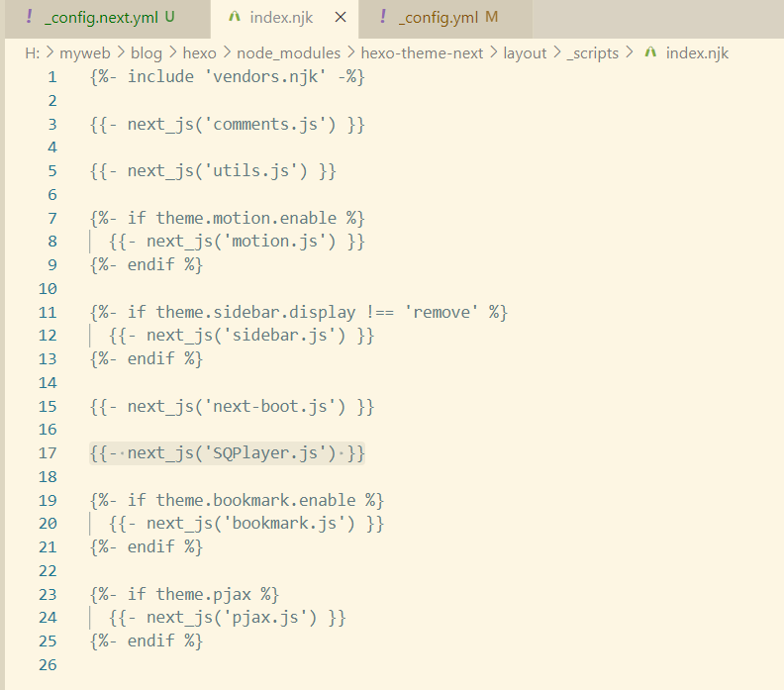784x690 pixels.
Task: Click the next_js('comments.js') line
Action: point(227,124)
